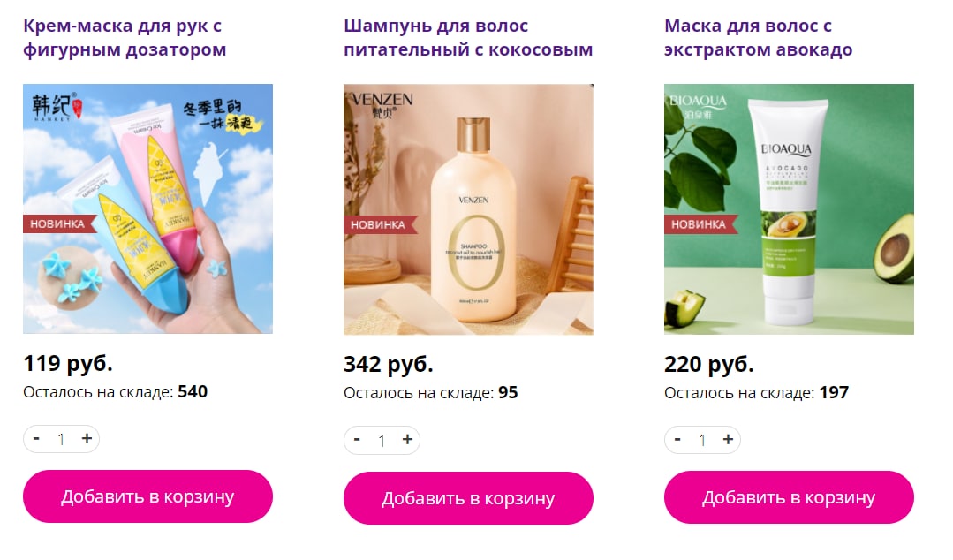This screenshot has height=560, width=953.
Task: Click the НОВИНКА badge on the hand cream
Action: pos(59,223)
